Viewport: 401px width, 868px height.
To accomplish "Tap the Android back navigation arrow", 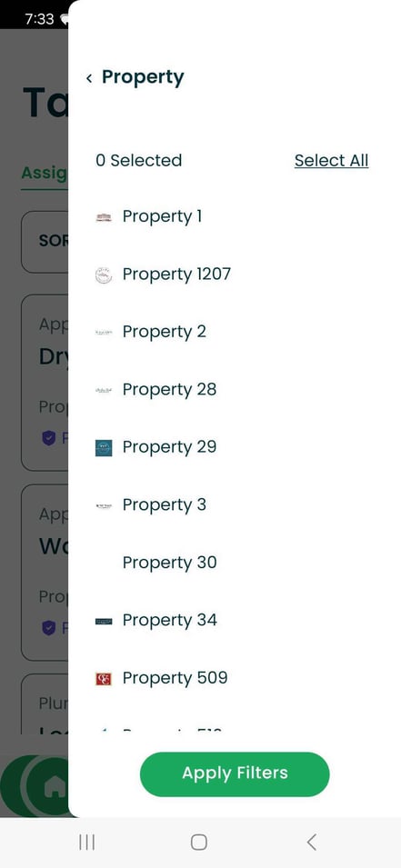I will [x=312, y=843].
